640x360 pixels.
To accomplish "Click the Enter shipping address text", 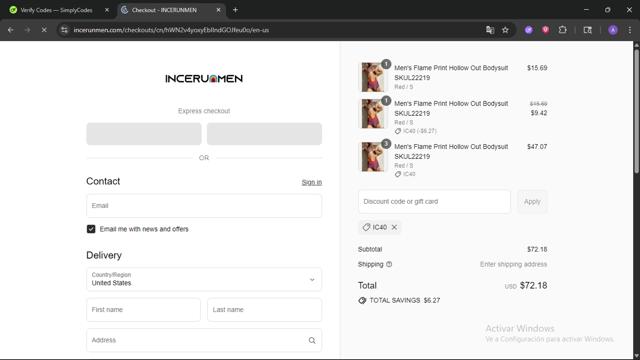I will pos(513,264).
